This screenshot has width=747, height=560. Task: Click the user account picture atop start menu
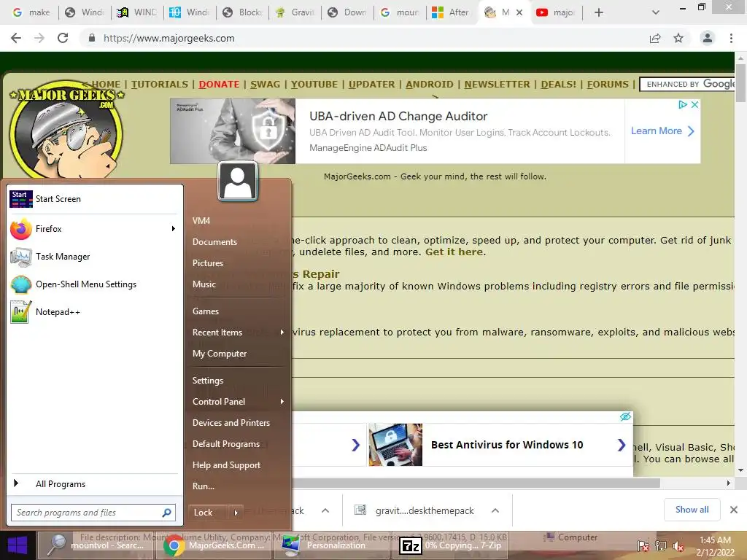[238, 182]
